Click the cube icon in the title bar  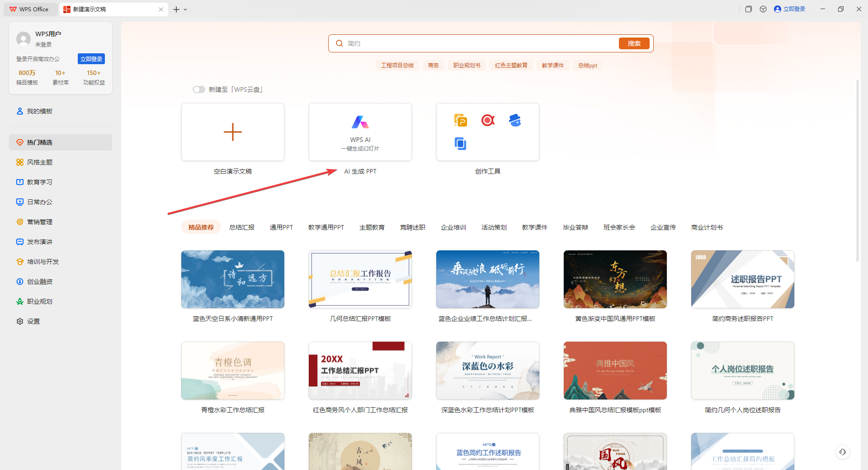(x=763, y=9)
